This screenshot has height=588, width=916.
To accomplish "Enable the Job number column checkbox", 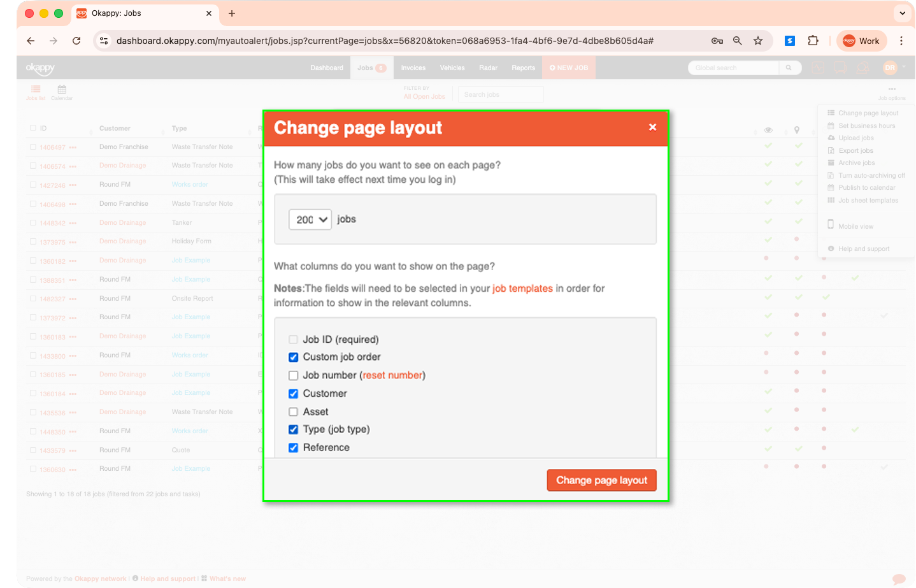I will [294, 376].
